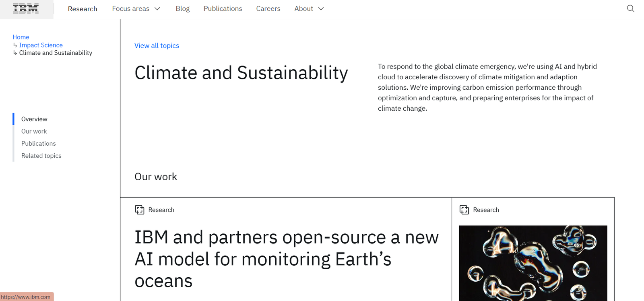
Task: Click the IBM logo
Action: pos(26,9)
